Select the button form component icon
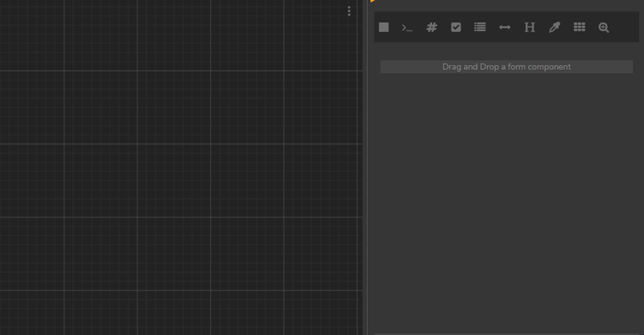 coord(384,27)
